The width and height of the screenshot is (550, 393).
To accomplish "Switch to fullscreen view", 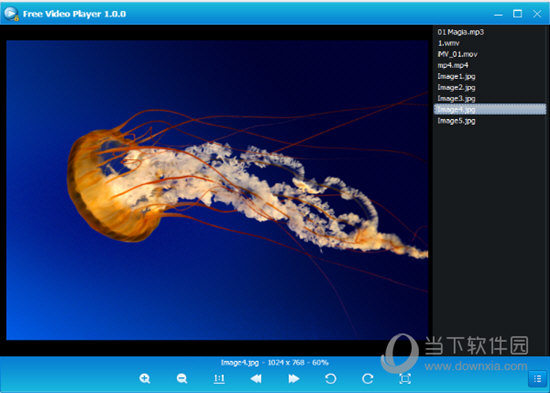I will pyautogui.click(x=405, y=378).
